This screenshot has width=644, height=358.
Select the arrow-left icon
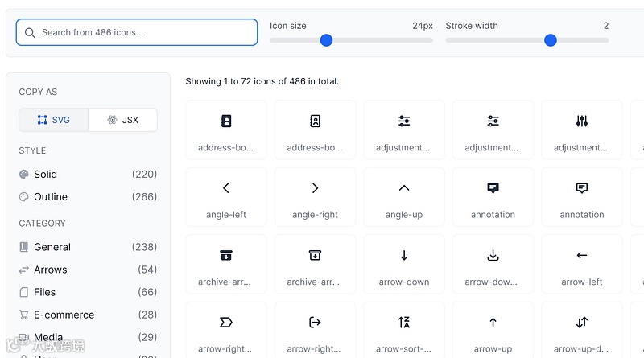[582, 263]
